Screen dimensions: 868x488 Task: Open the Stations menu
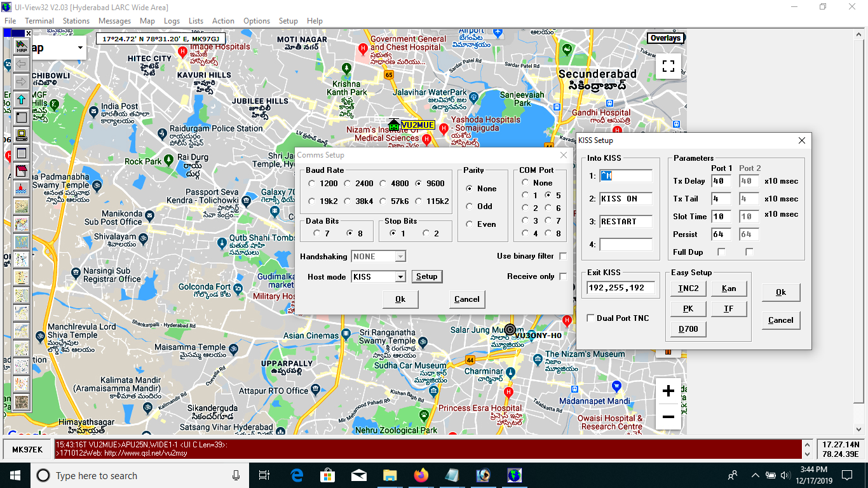(x=76, y=21)
